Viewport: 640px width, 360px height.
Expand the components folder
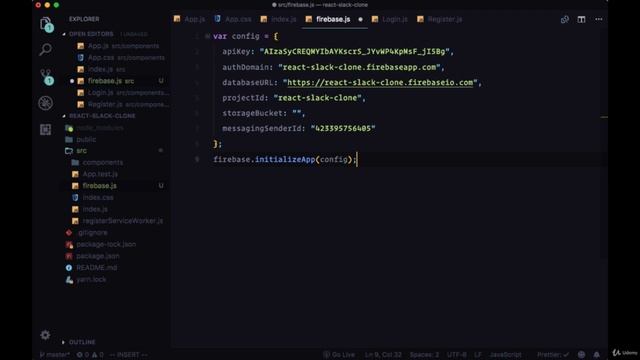point(102,163)
